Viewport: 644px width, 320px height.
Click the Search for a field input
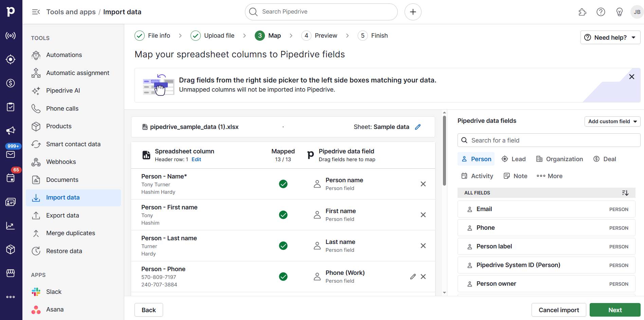point(548,140)
